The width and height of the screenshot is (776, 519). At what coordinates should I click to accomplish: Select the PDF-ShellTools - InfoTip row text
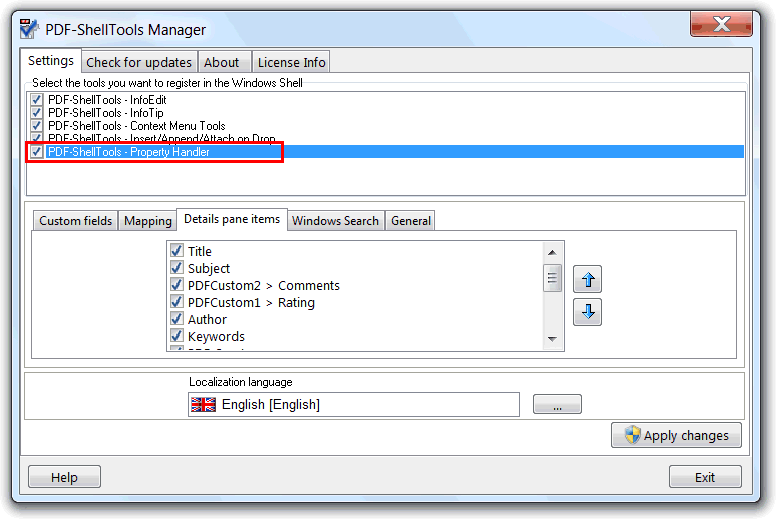(x=105, y=112)
